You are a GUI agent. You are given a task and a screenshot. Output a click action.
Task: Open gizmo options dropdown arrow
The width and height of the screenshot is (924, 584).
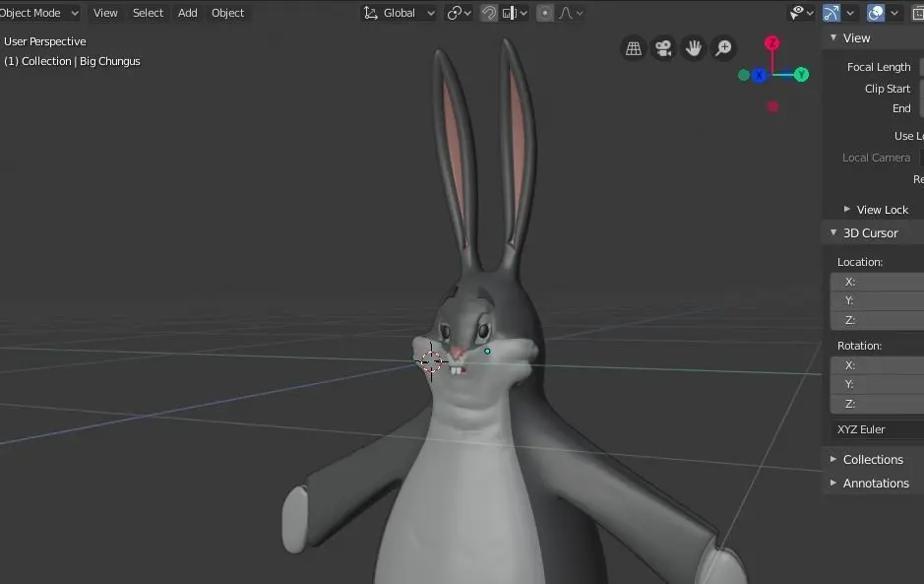[850, 13]
